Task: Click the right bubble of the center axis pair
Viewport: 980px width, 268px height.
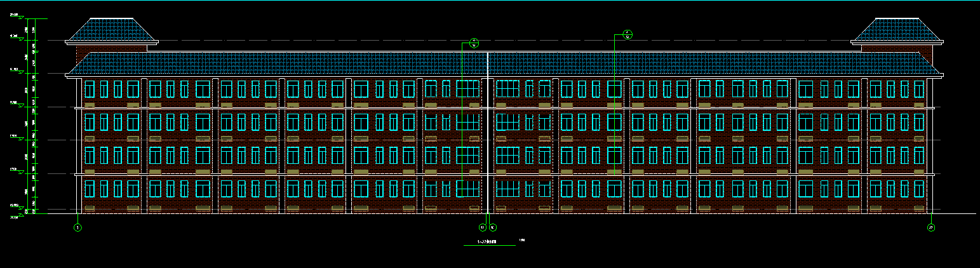Action: tap(492, 227)
